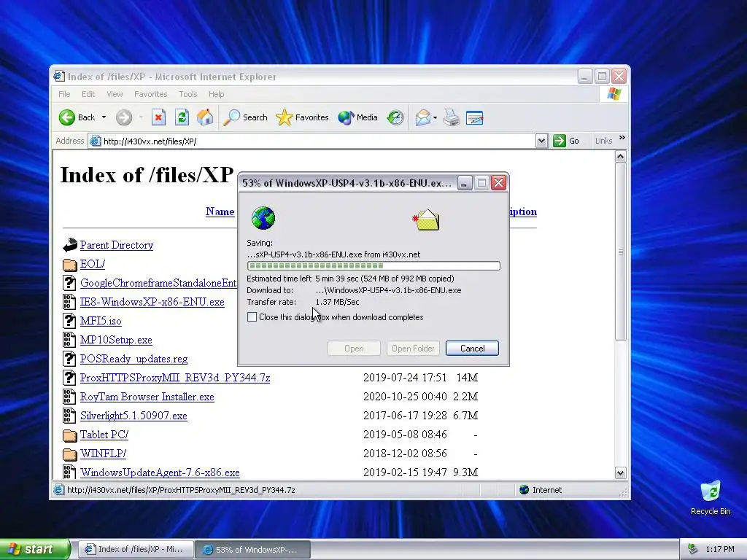Open the Mail envelope icon
This screenshot has height=560, width=747.
pos(422,117)
